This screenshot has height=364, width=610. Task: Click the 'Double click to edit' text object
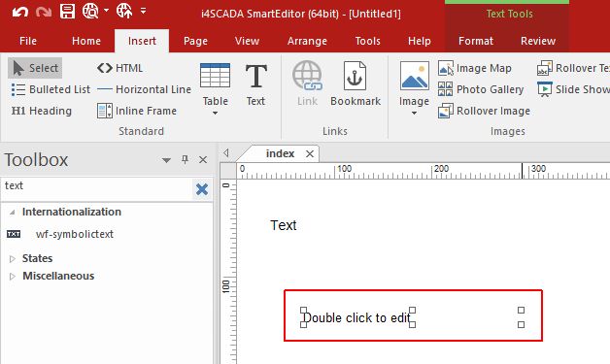pos(356,318)
